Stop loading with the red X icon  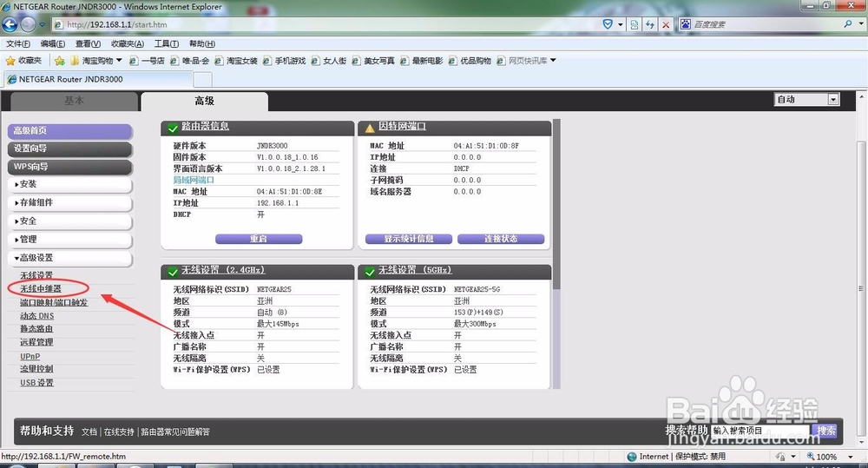point(666,24)
